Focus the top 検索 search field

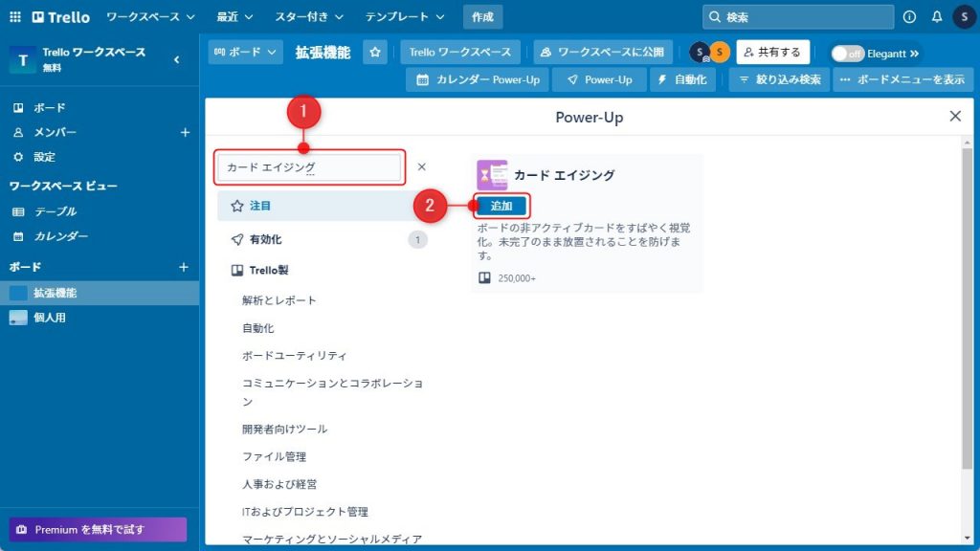[x=798, y=17]
